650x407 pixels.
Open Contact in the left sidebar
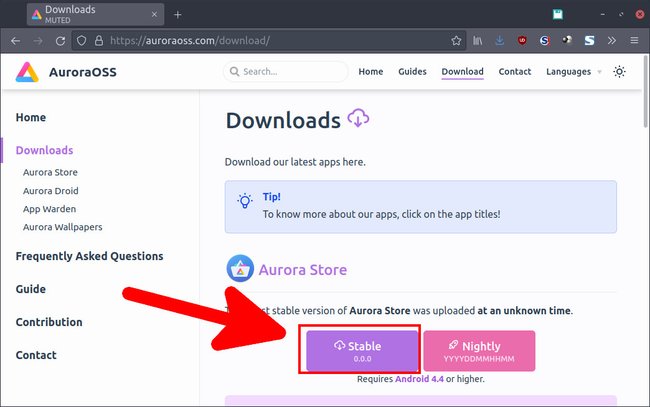click(36, 355)
